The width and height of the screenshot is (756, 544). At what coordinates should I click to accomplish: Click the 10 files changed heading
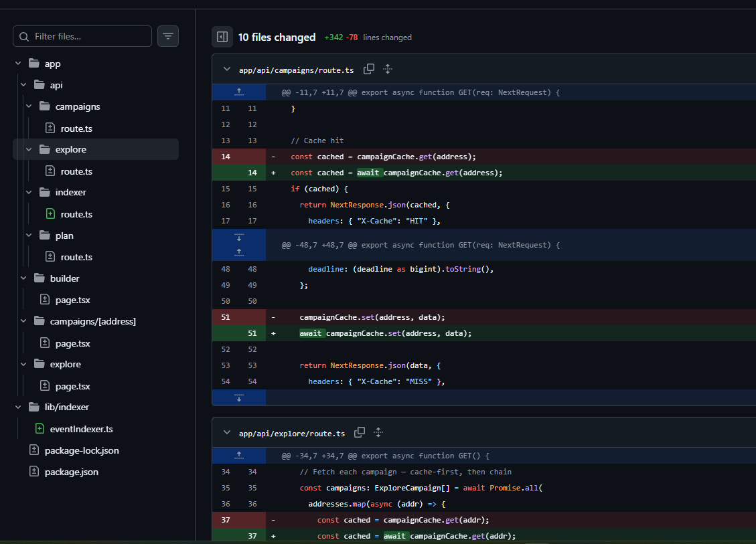tap(277, 37)
